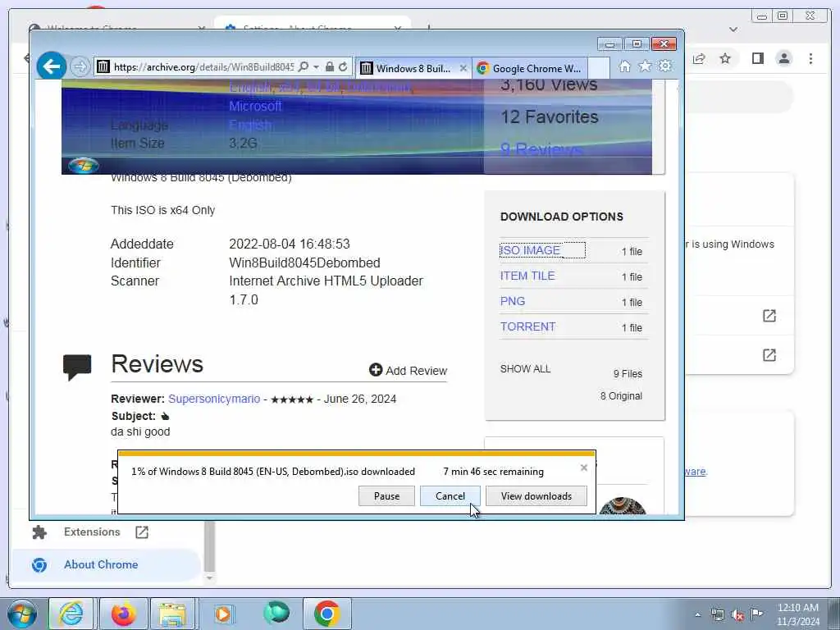
Task: Cancel the ISO download
Action: click(x=450, y=496)
